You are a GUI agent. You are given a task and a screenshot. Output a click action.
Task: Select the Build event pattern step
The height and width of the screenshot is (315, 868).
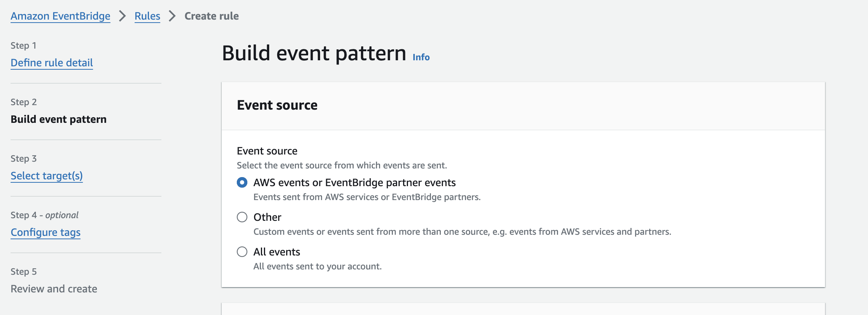point(58,119)
